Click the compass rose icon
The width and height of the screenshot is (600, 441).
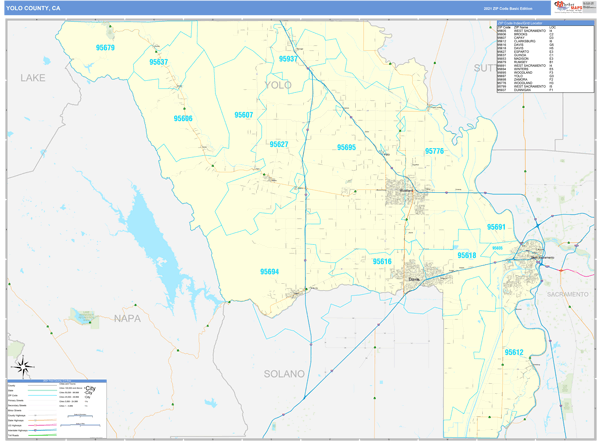(24, 367)
